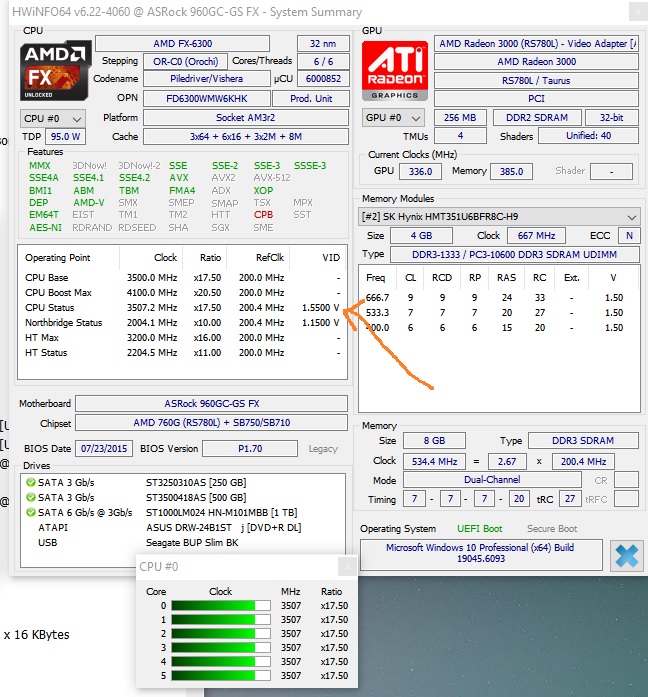Click the module clock 667 MHz field
648x697 pixels.
536,236
